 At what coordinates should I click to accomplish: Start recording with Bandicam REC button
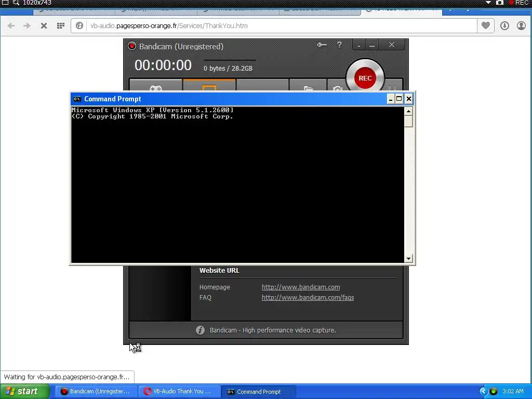(365, 78)
